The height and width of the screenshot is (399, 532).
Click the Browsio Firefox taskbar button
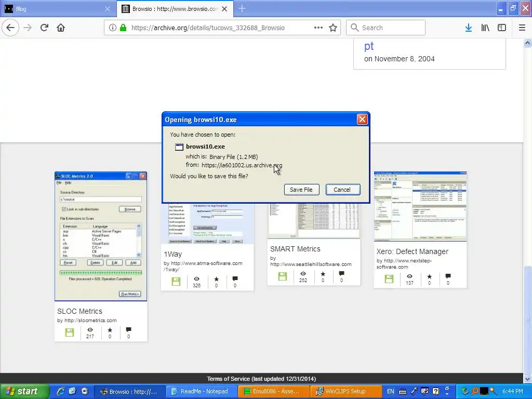coord(130,391)
